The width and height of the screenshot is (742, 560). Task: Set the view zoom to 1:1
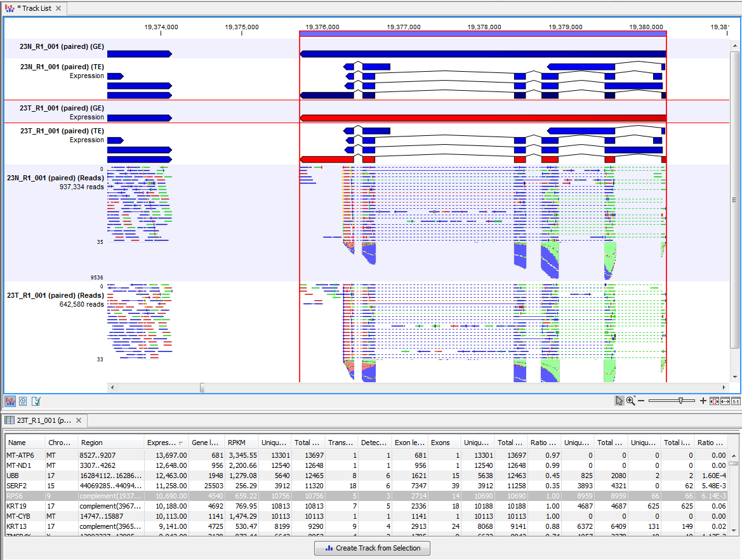click(x=735, y=401)
